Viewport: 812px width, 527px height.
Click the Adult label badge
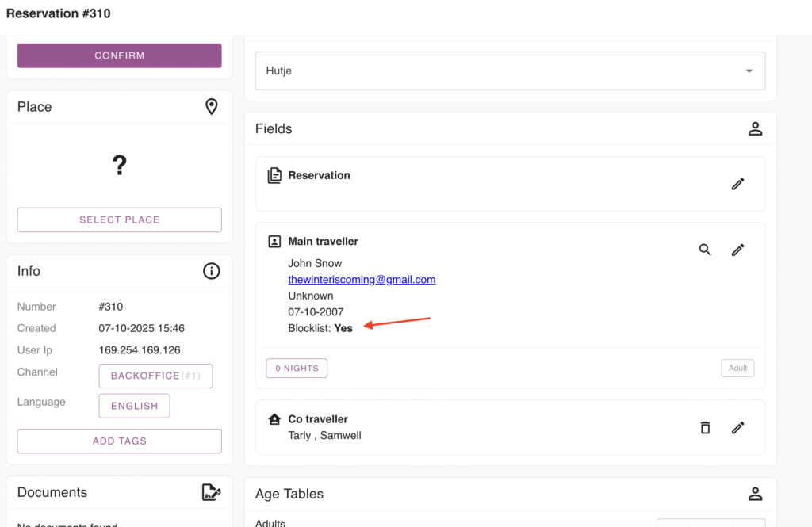[737, 368]
